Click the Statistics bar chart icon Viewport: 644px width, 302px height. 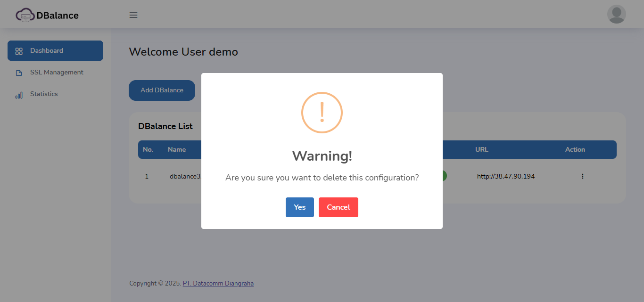(x=19, y=95)
